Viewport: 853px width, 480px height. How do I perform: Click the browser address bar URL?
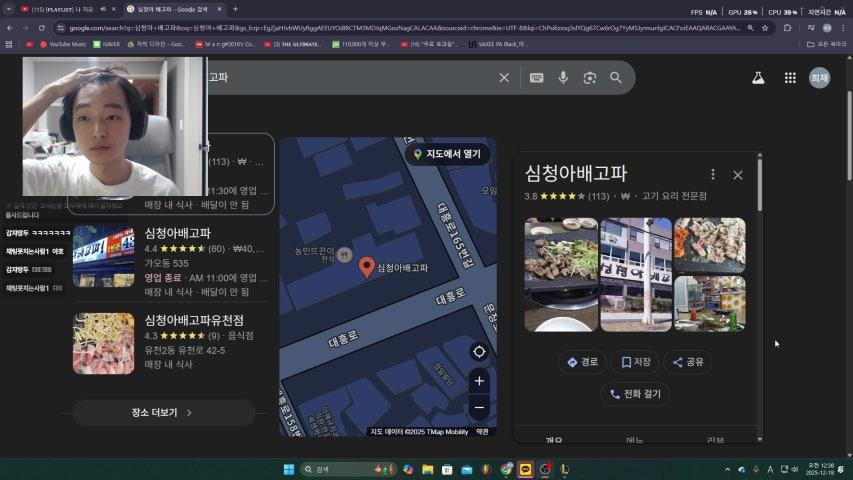pos(405,28)
